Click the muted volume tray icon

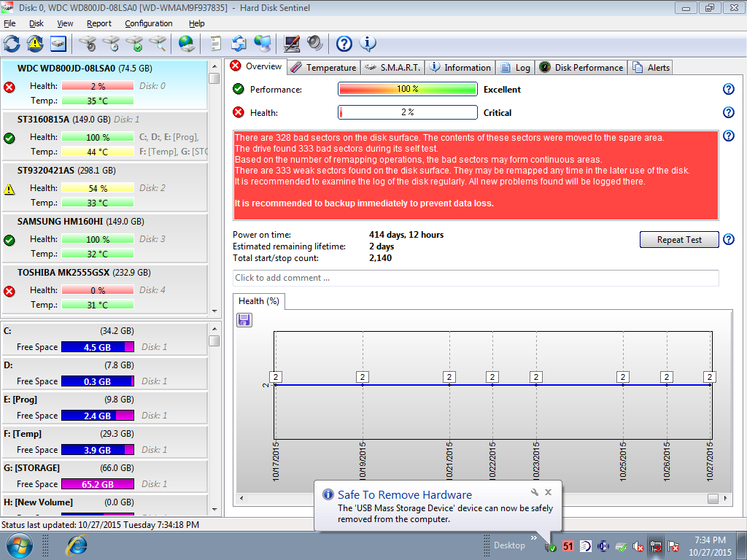point(638,547)
